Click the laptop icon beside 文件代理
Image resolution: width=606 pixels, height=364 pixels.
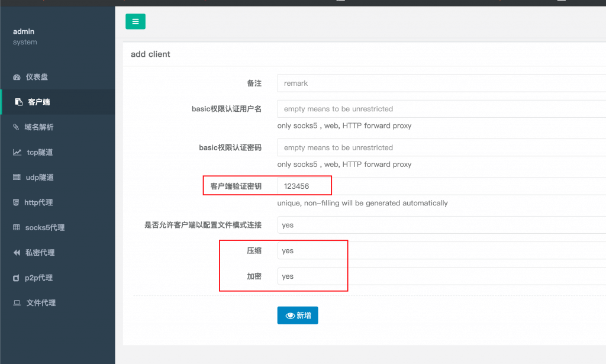(x=17, y=303)
